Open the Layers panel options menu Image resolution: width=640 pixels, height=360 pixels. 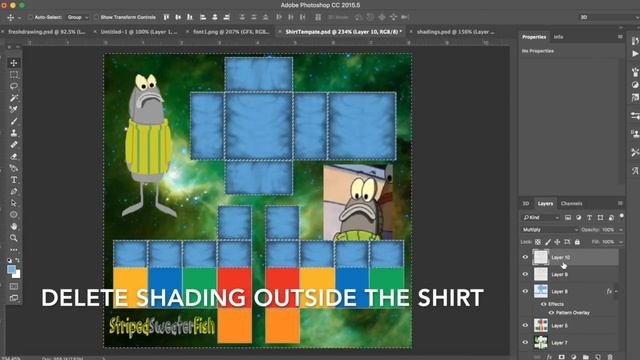(x=620, y=203)
